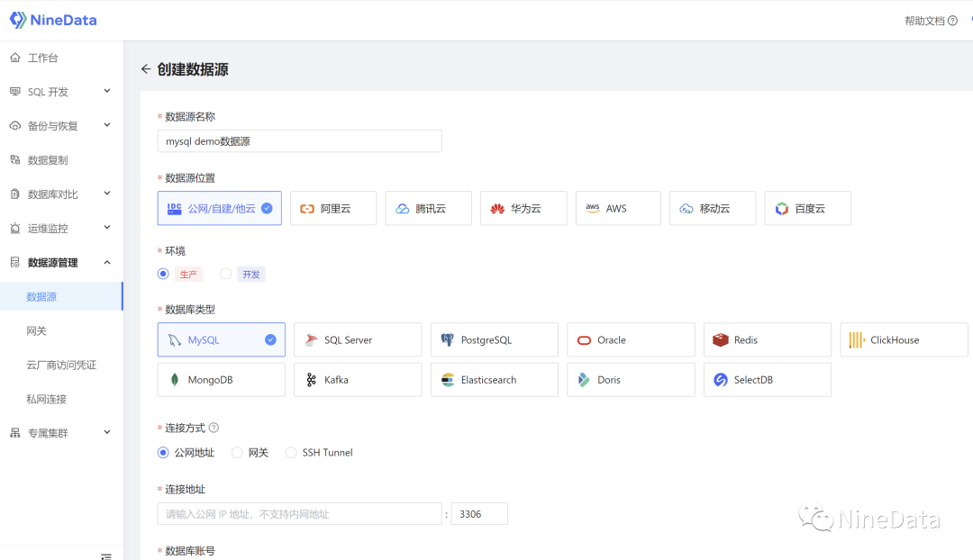
Task: Click the NineData logo
Action: pyautogui.click(x=53, y=20)
